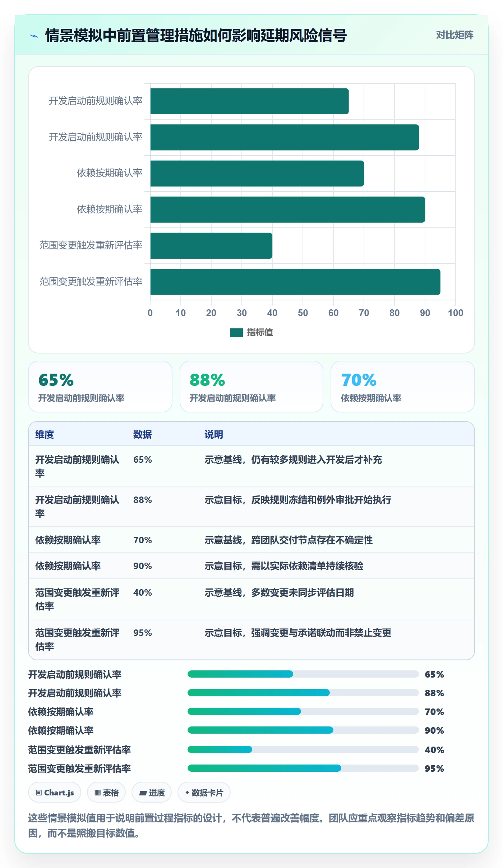
Task: Select the chart bar ending at 40
Action: [x=211, y=246]
